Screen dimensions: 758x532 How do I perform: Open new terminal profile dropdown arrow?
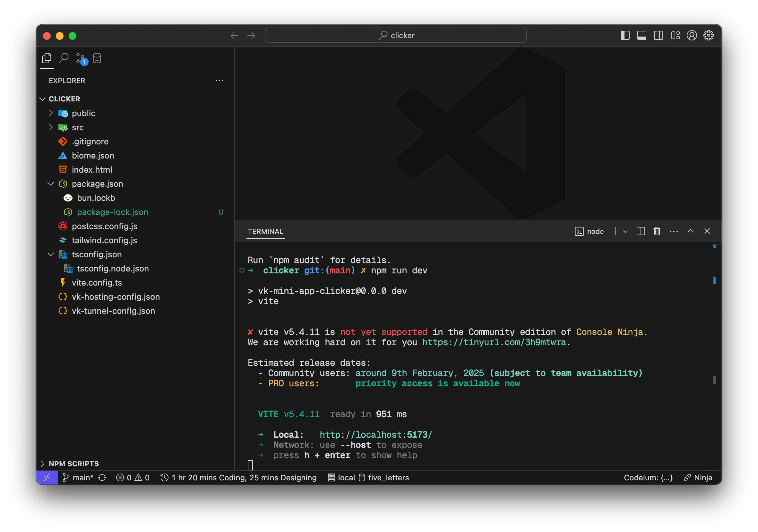pos(625,231)
